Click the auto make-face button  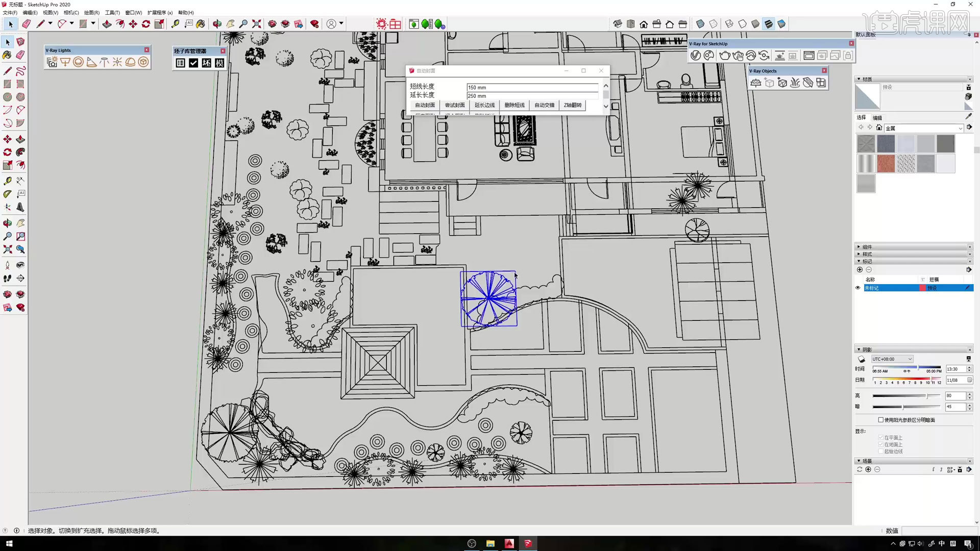[x=425, y=105]
